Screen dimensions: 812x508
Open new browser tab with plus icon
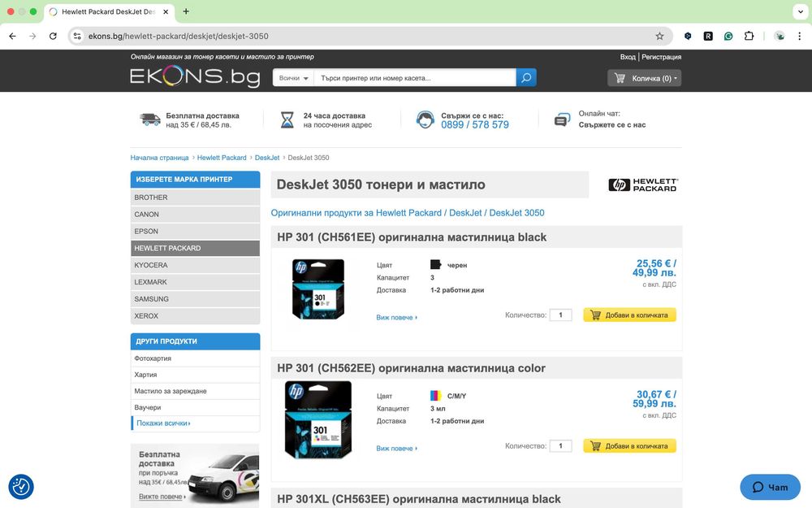pos(186,11)
